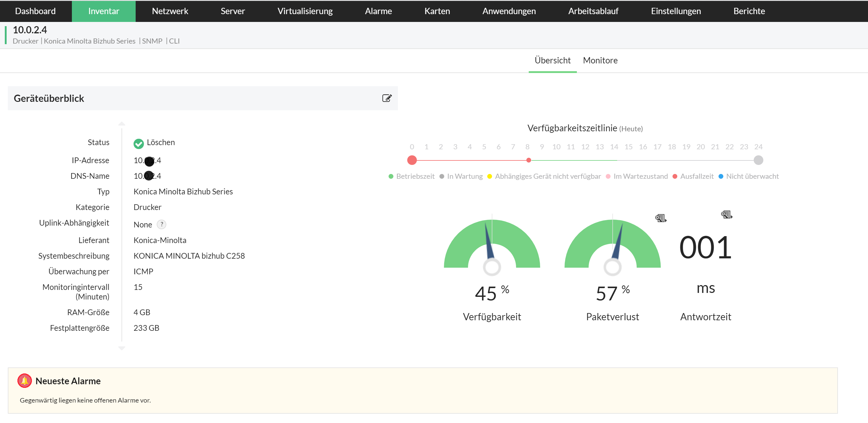Click 'Gegenwärtig liegen keine offenen Alarme vor.' message
This screenshot has height=423, width=868.
point(85,400)
